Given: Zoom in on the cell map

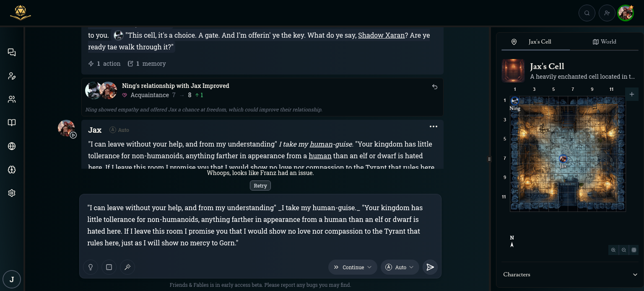Looking at the screenshot, I should [x=613, y=250].
